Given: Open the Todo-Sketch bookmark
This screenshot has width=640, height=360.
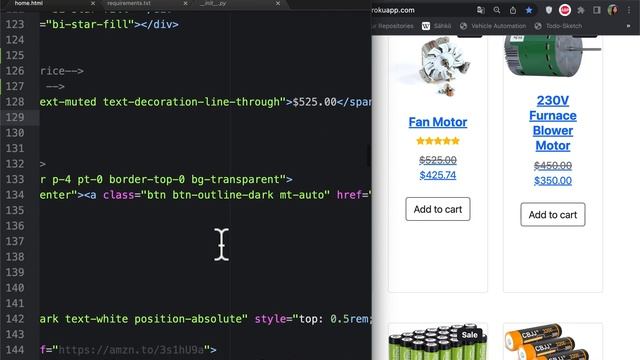Looking at the screenshot, I should (x=558, y=26).
